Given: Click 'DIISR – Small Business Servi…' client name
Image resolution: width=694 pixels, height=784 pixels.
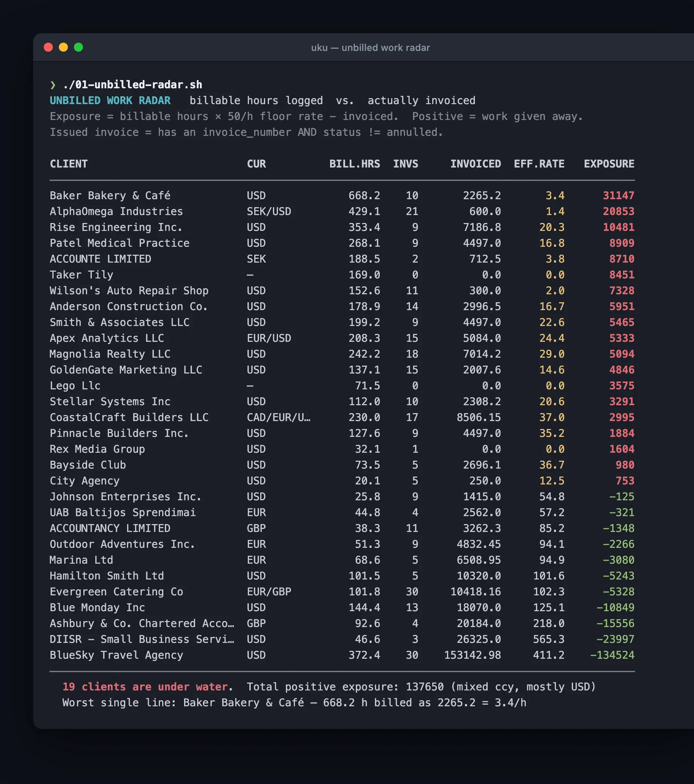Looking at the screenshot, I should point(142,639).
